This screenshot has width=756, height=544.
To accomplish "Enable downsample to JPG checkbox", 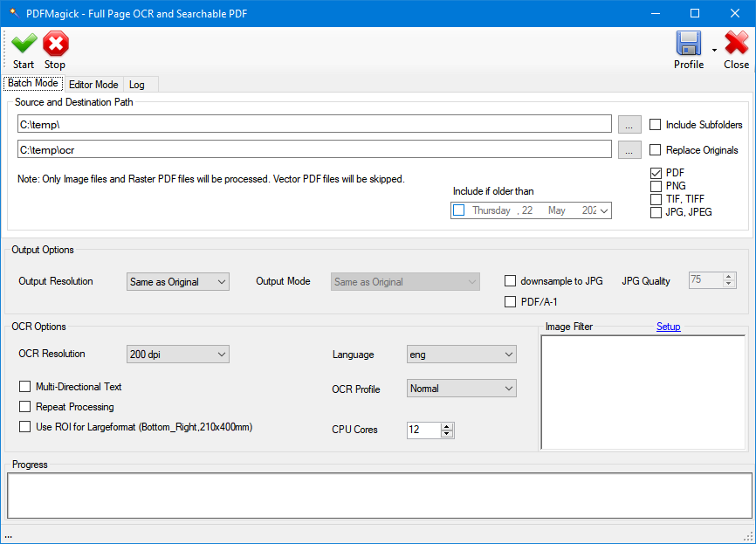I will pos(510,280).
